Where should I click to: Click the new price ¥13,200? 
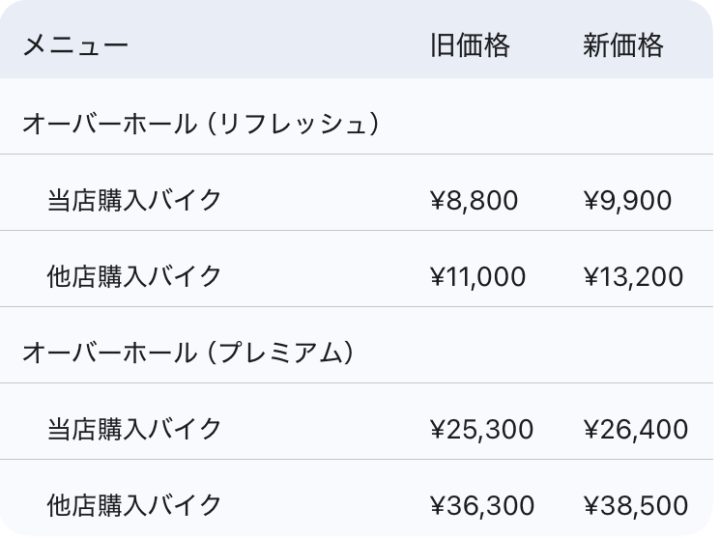click(633, 277)
